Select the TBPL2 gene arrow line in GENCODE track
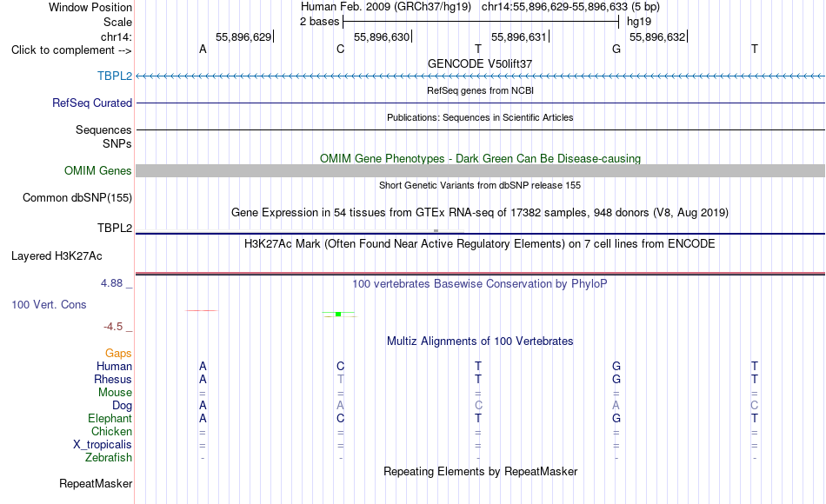Image resolution: width=826 pixels, height=504 pixels. [x=481, y=76]
